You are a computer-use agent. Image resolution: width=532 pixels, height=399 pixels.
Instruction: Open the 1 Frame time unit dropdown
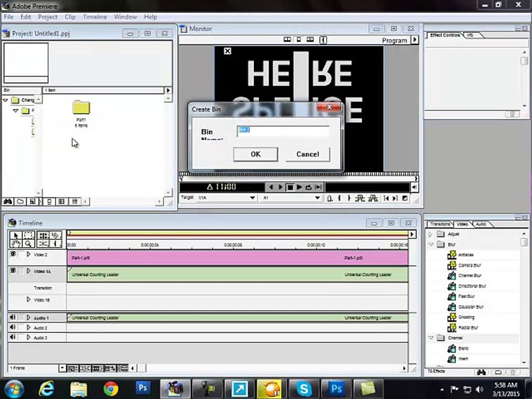62,368
